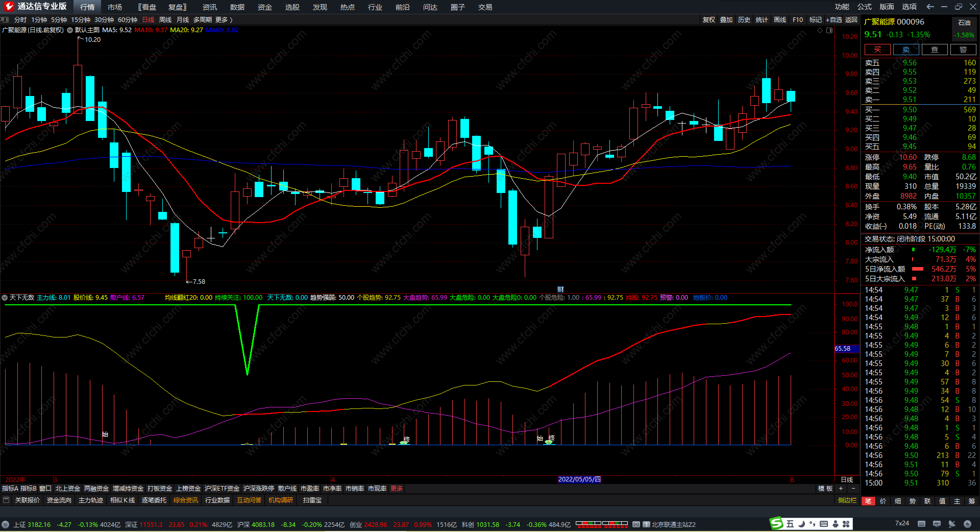Switch to the 笔 tick tab

[x=868, y=501]
